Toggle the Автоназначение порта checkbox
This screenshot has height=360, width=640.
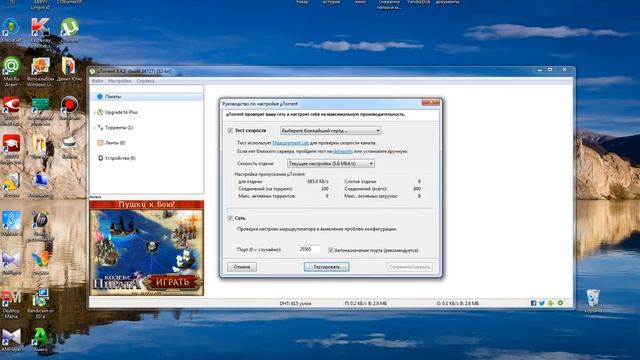click(331, 250)
